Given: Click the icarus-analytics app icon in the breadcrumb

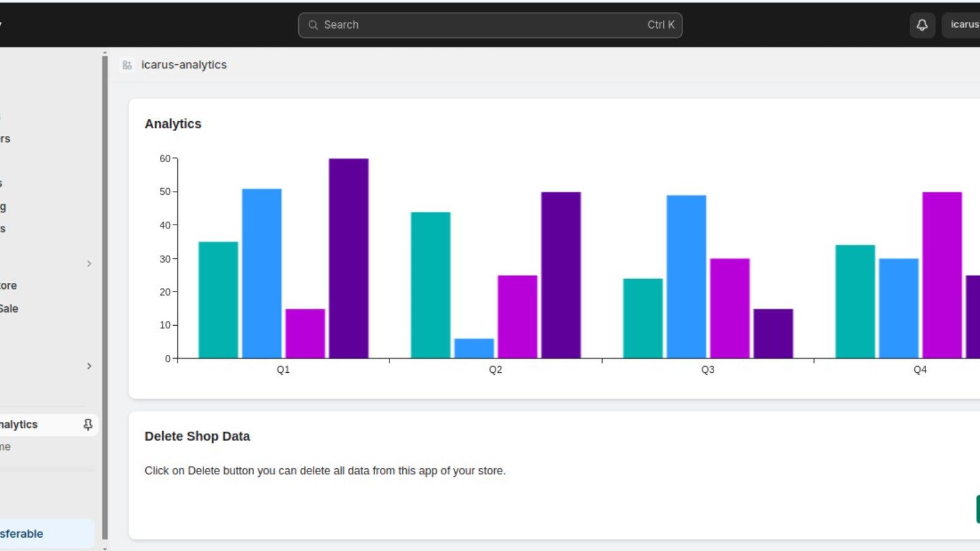Looking at the screenshot, I should 127,64.
